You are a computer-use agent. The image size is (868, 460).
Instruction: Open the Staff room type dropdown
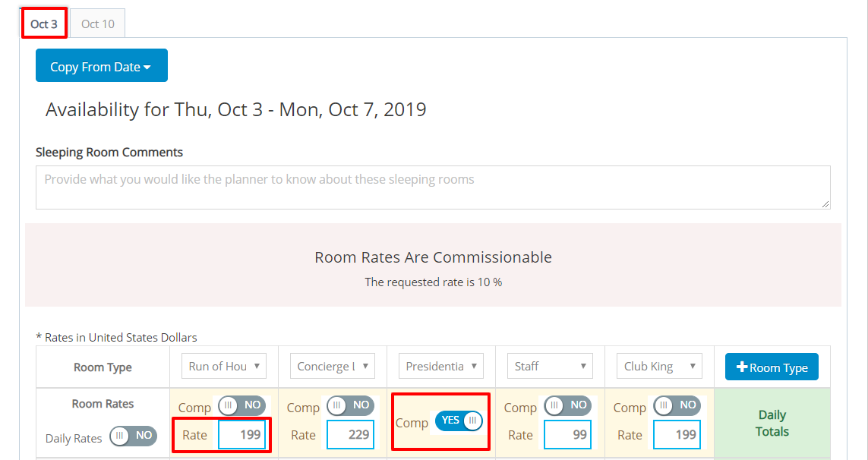549,365
